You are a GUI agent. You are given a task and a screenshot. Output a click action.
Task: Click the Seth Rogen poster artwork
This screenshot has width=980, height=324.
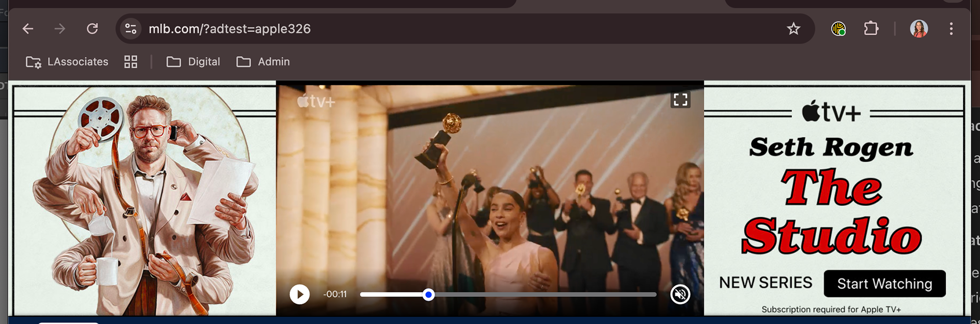(x=144, y=201)
